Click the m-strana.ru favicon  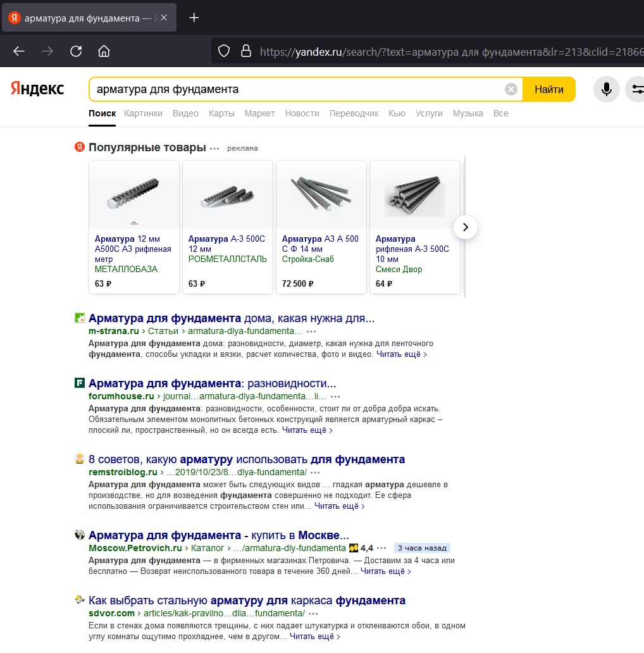(80, 318)
